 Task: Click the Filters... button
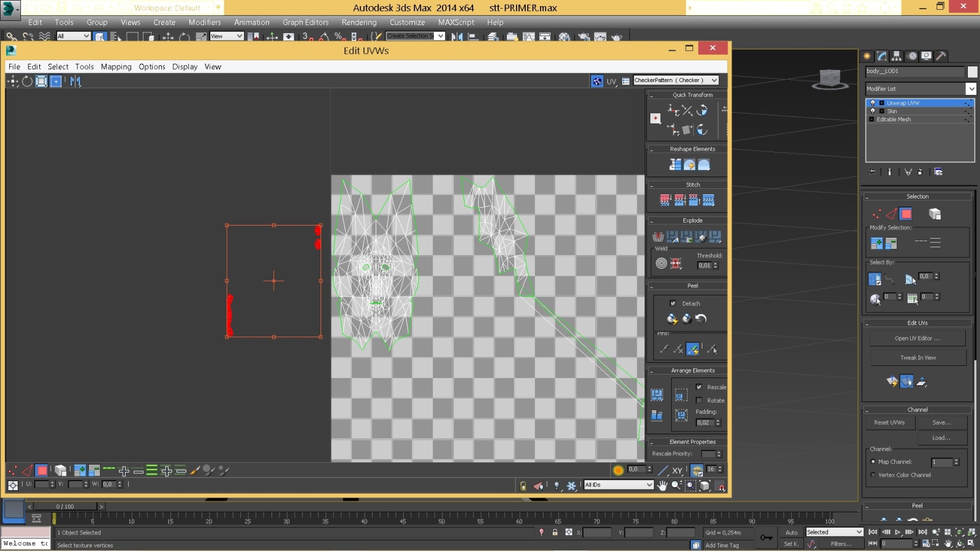click(x=841, y=544)
